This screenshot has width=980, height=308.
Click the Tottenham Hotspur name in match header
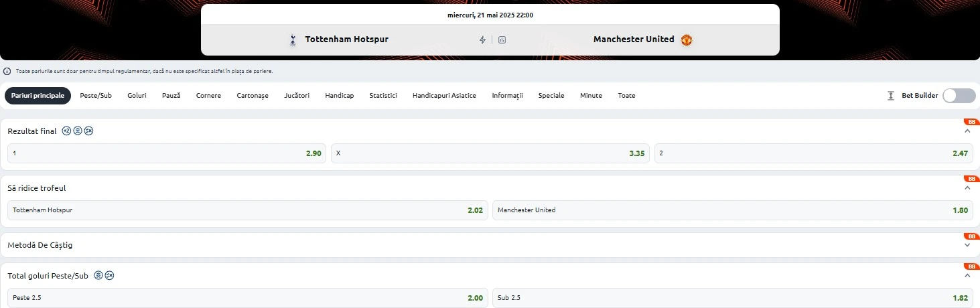(x=346, y=40)
